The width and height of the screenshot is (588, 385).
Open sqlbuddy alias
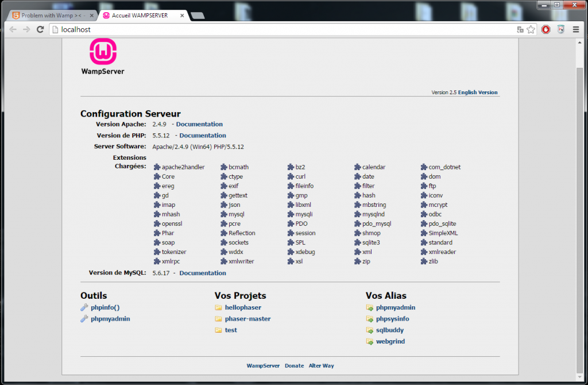coord(390,330)
